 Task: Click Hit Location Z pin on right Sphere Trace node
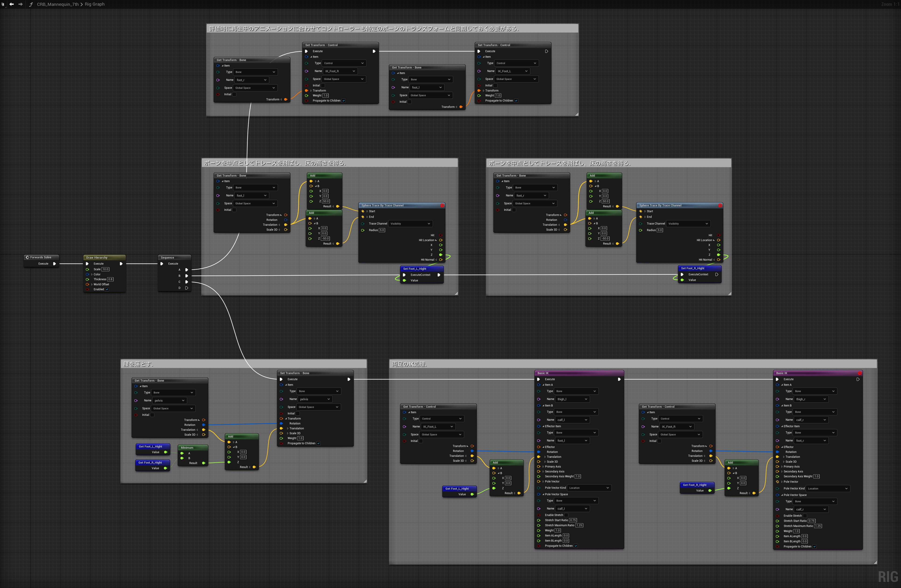(x=718, y=255)
